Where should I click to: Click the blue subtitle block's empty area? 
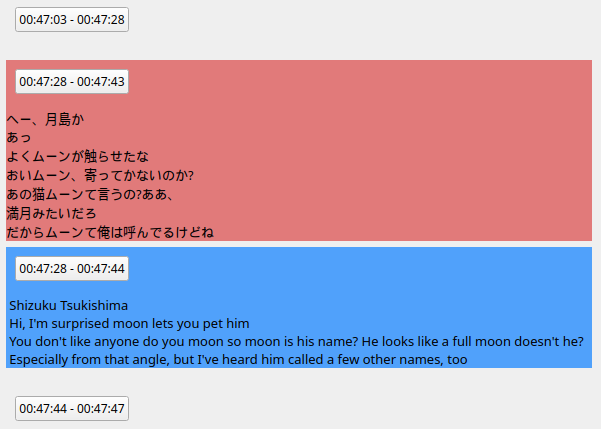[400, 280]
